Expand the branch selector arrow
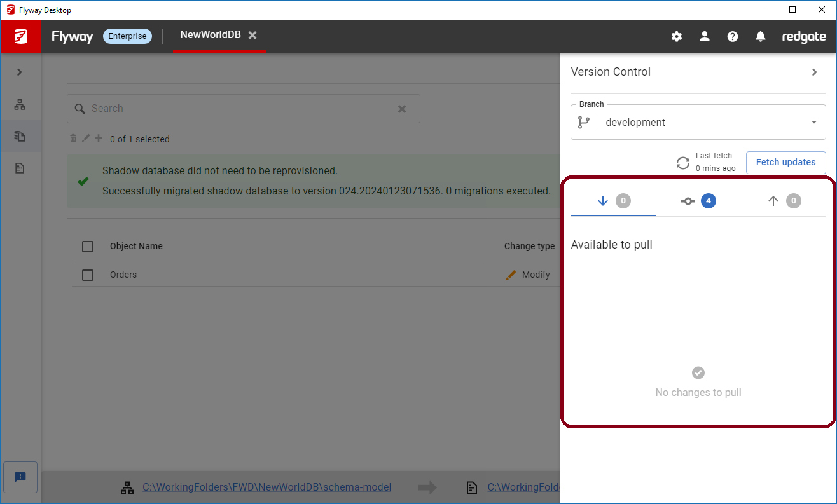Screen dimensions: 837x504 click(813, 122)
